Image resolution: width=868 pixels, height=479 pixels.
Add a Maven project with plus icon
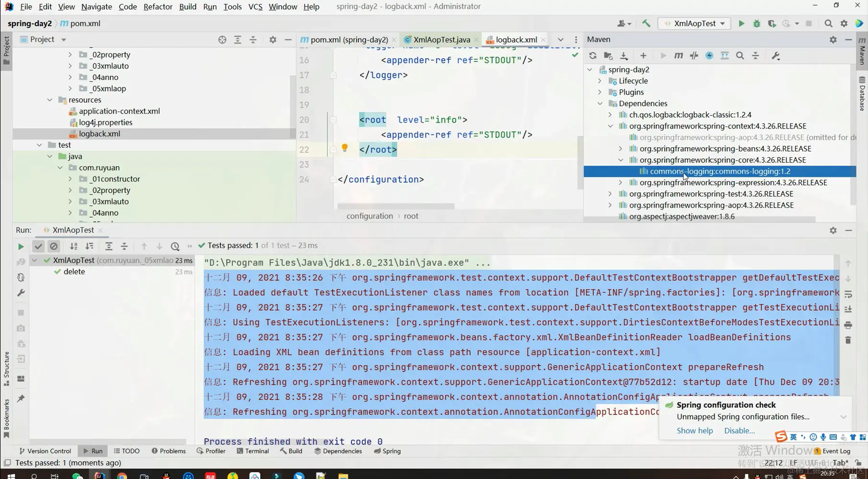point(643,56)
